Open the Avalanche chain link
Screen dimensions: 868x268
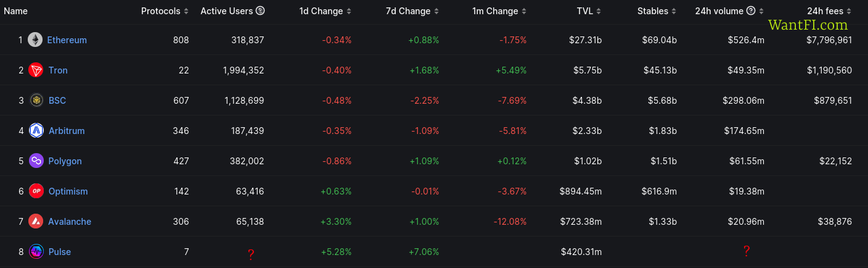70,221
